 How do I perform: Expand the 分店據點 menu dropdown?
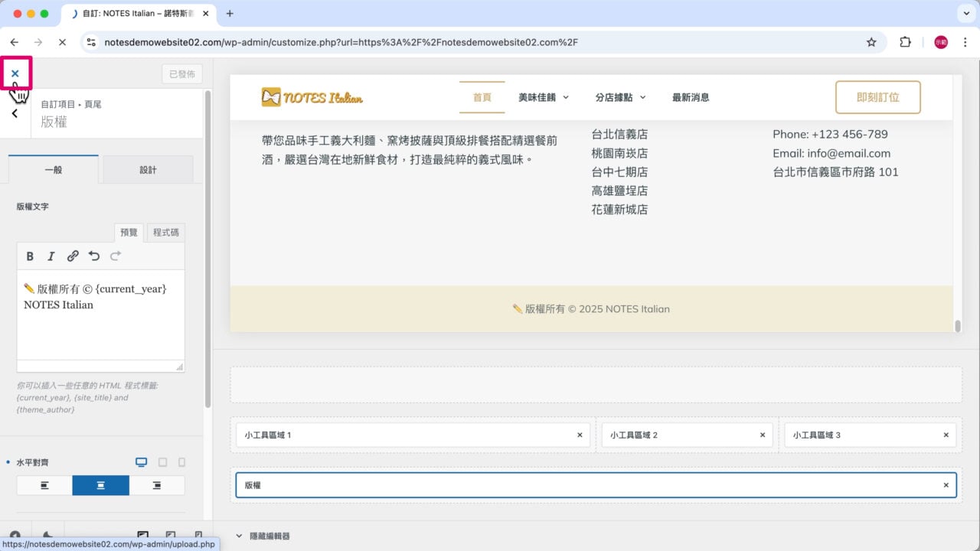point(620,98)
